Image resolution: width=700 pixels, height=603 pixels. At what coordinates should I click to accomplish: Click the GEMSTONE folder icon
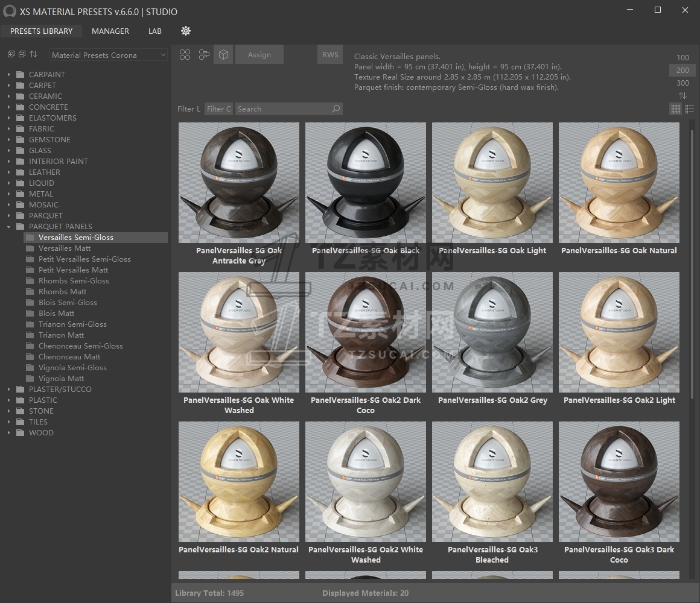pos(20,140)
